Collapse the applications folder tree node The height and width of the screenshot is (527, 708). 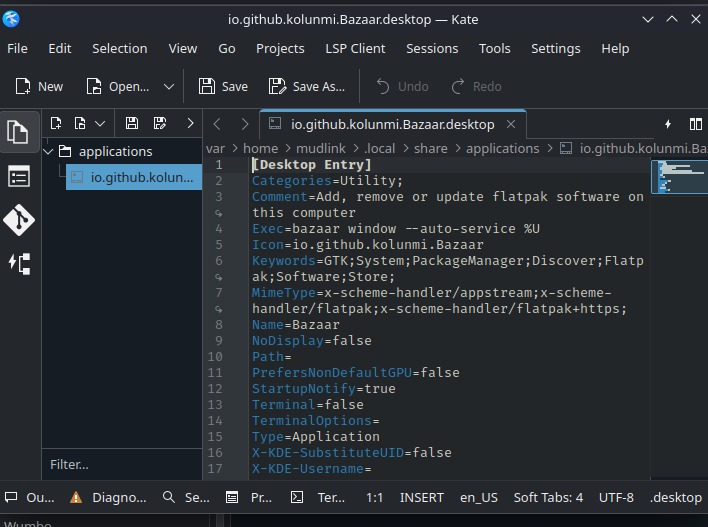click(48, 152)
